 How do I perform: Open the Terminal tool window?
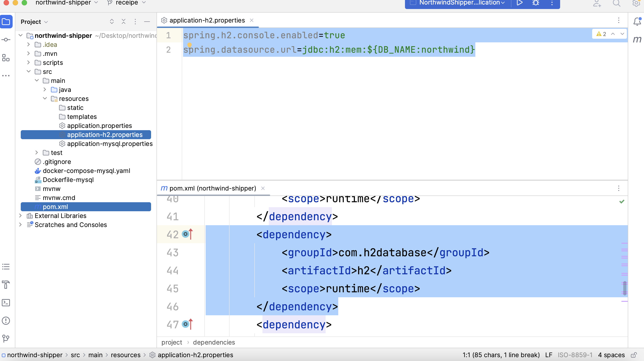click(6, 303)
